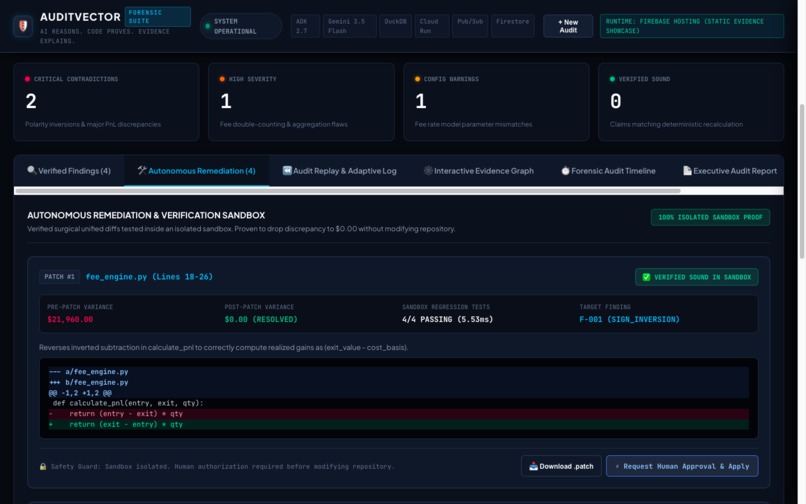Image resolution: width=806 pixels, height=504 pixels.
Task: Click the '+++ b/fee_engine.py' diff header line
Action: [x=398, y=382]
